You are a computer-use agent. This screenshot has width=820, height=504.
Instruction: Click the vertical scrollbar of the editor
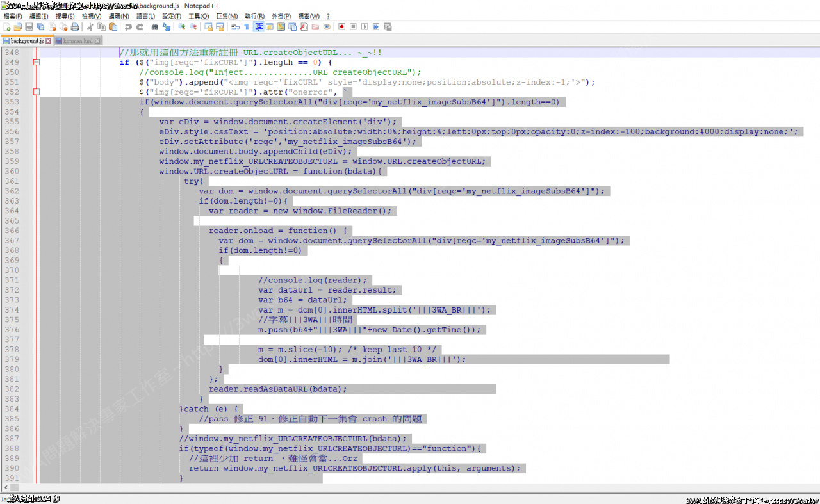pos(816,256)
